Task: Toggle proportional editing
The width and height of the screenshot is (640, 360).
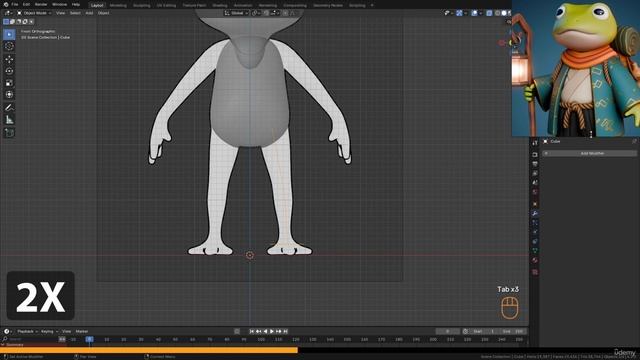Action: [285, 13]
